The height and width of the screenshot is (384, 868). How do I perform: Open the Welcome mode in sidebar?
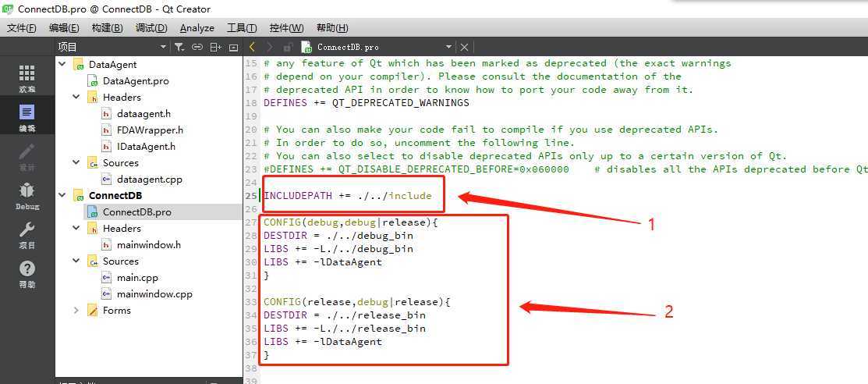pyautogui.click(x=27, y=77)
